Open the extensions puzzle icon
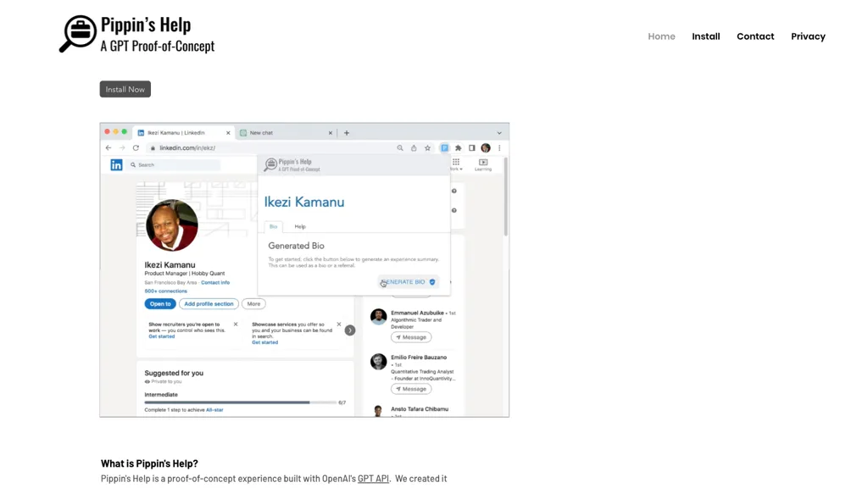The height and width of the screenshot is (488, 868). (459, 147)
